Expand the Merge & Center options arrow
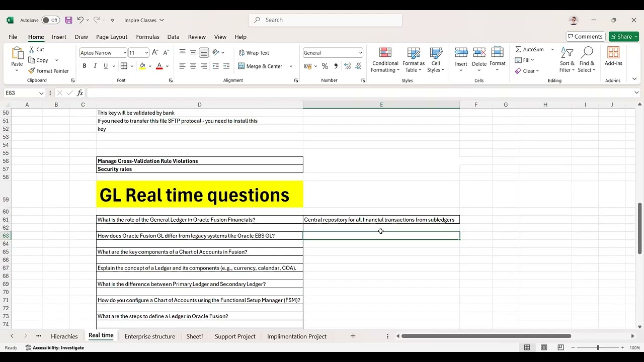The width and height of the screenshot is (644, 362). (291, 66)
